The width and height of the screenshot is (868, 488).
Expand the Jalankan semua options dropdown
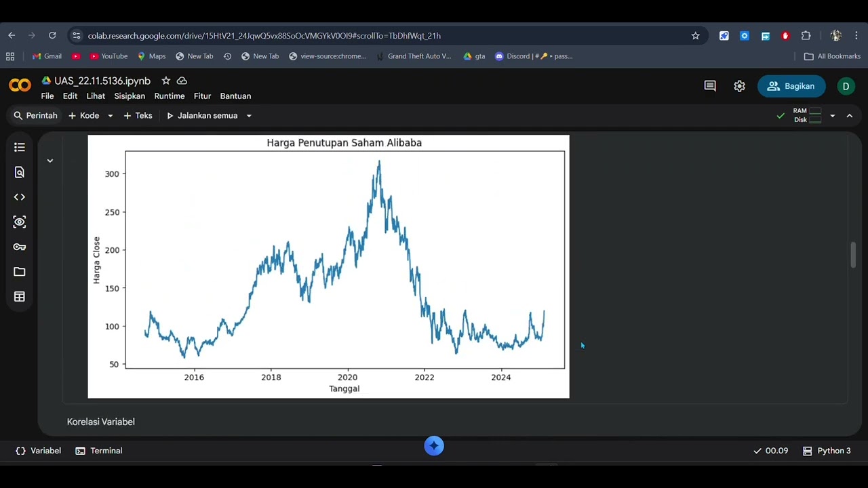pyautogui.click(x=249, y=116)
